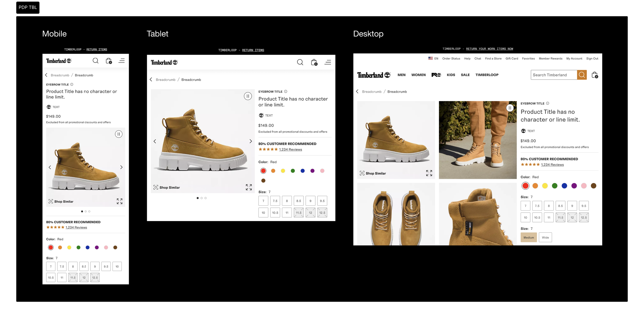Screen dimensions: 644x318
Task: Open the WOMEN menu in desktop navigation
Action: (418, 75)
